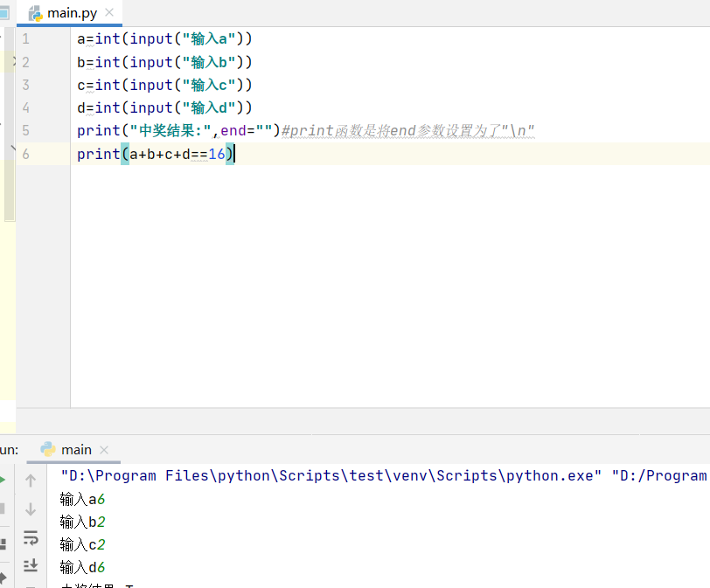Click the script icon on the main run tab
Image resolution: width=710 pixels, height=588 pixels.
click(49, 449)
